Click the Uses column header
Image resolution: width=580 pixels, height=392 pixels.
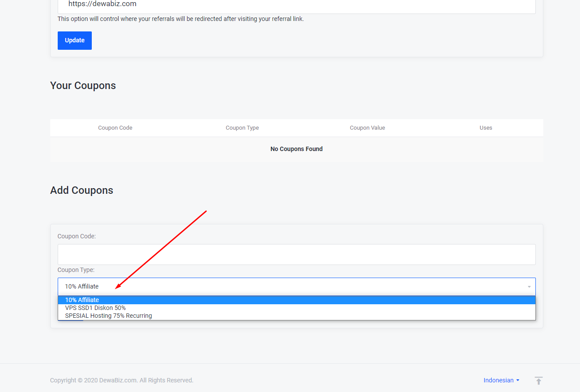pos(486,128)
